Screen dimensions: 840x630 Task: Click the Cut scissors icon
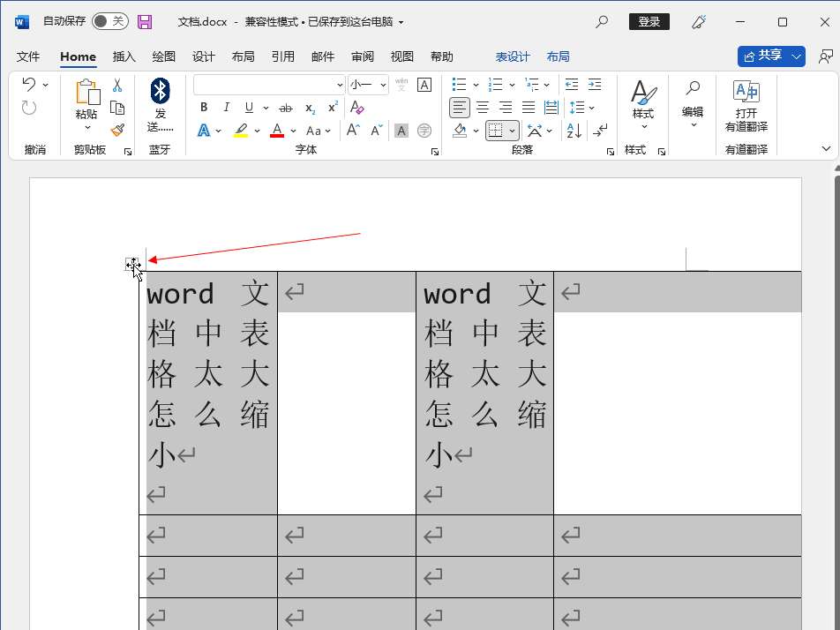pyautogui.click(x=117, y=85)
